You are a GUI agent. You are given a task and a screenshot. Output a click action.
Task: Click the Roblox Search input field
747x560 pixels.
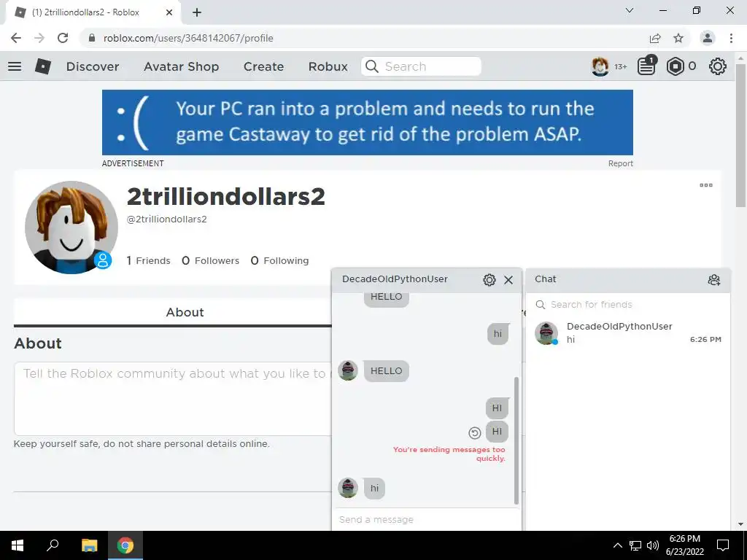[x=421, y=66]
